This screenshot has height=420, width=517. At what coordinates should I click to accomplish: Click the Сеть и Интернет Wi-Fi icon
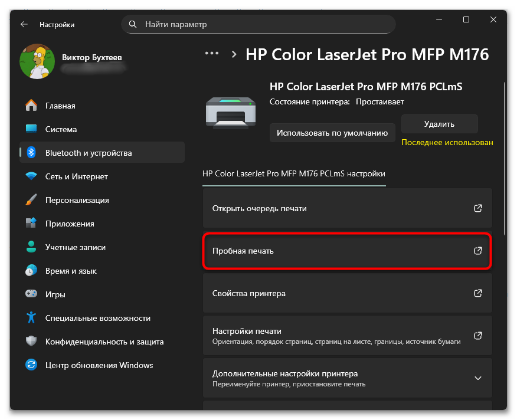pos(31,176)
